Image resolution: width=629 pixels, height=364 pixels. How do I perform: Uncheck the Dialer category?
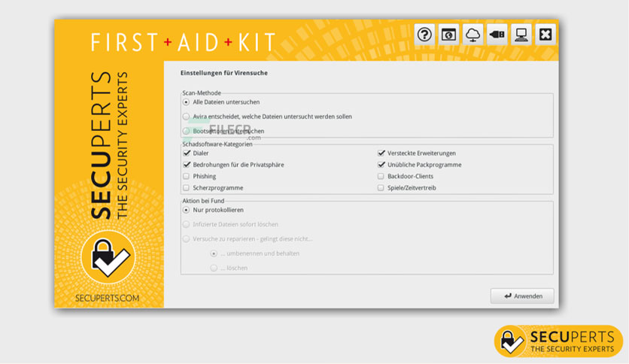[187, 153]
